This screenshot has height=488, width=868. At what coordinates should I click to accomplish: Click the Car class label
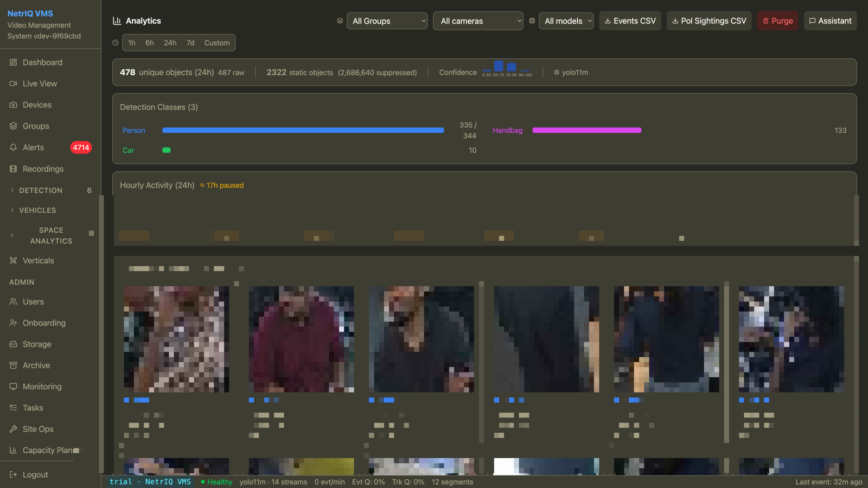[x=128, y=150]
